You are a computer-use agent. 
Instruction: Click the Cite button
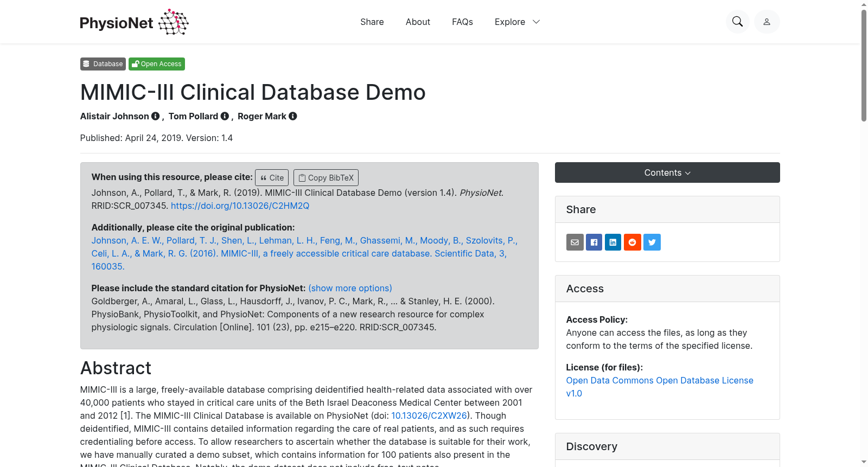[272, 178]
